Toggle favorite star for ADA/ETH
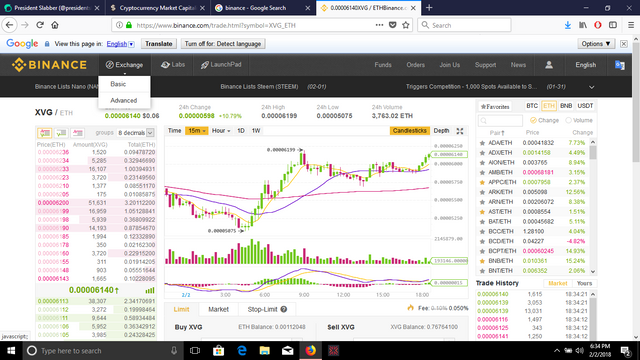This screenshot has height=360, width=640. point(482,143)
